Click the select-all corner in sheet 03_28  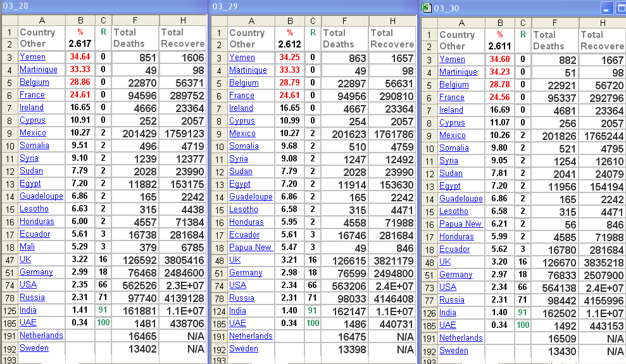coord(9,20)
